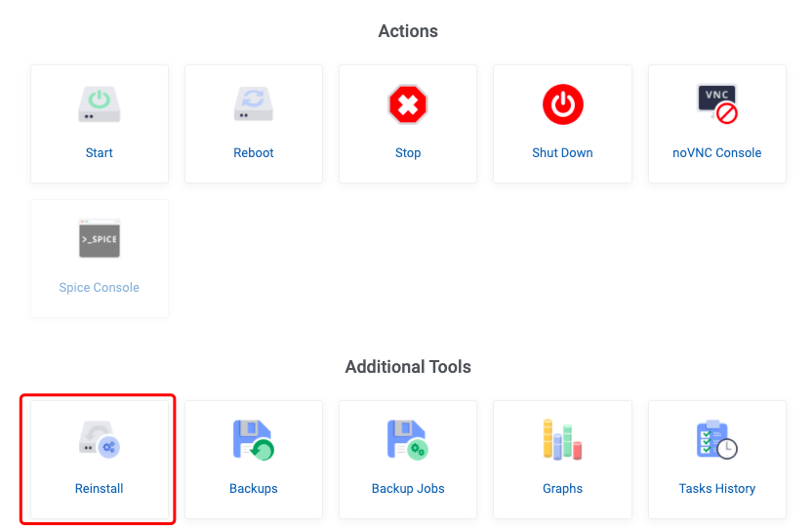Open the noVNC Console monitor icon
Image resolution: width=812 pixels, height=528 pixels.
[717, 104]
